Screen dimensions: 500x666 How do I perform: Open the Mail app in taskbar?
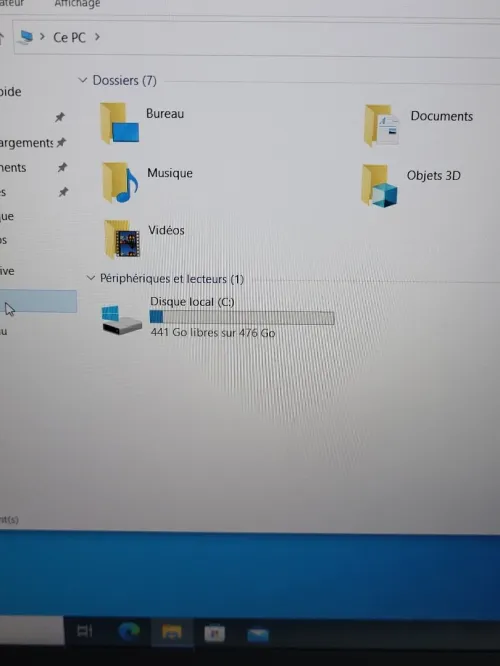pyautogui.click(x=258, y=635)
